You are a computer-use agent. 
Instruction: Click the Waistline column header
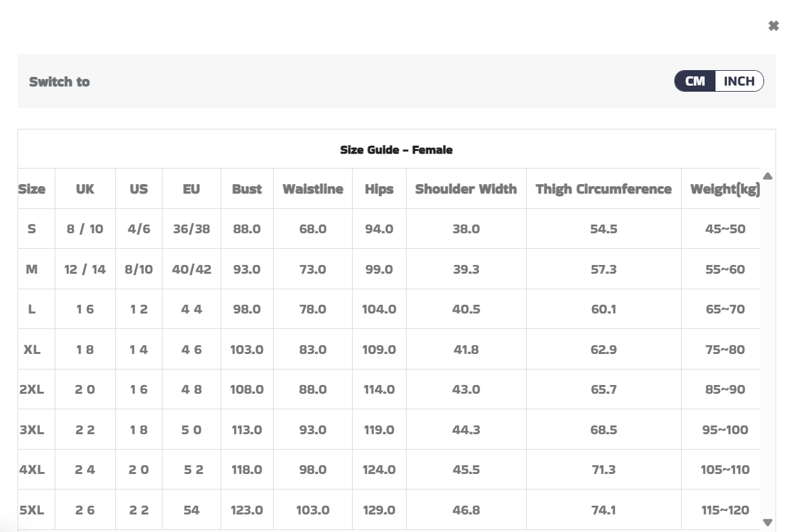(313, 189)
